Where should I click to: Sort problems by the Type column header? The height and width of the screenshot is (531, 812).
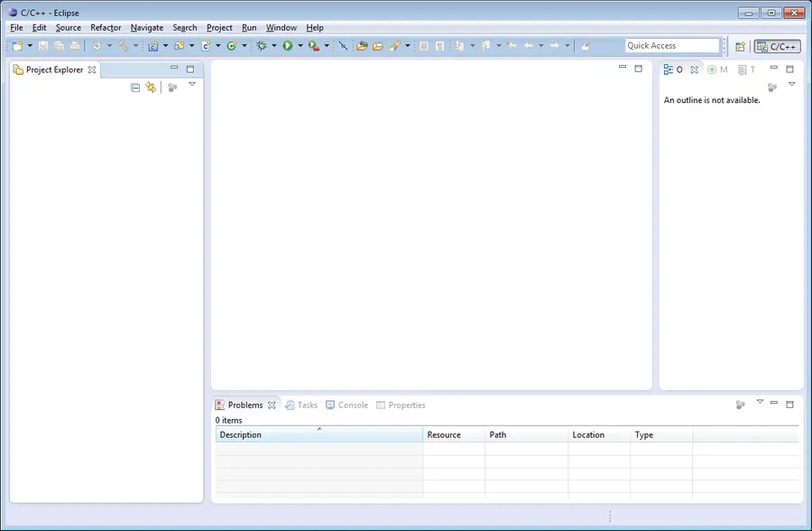click(661, 434)
